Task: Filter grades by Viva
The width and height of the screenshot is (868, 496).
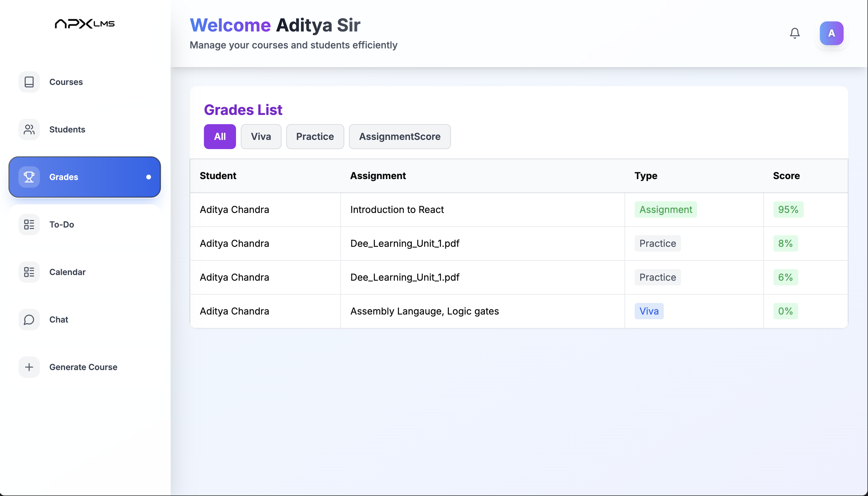Action: (261, 136)
